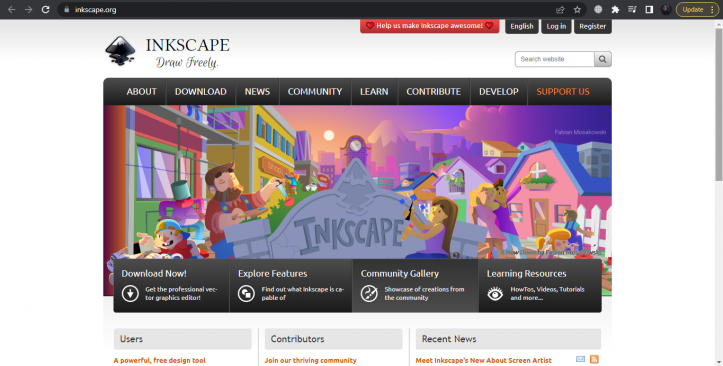Click the INKSCAPE Draw Freely title

click(187, 52)
